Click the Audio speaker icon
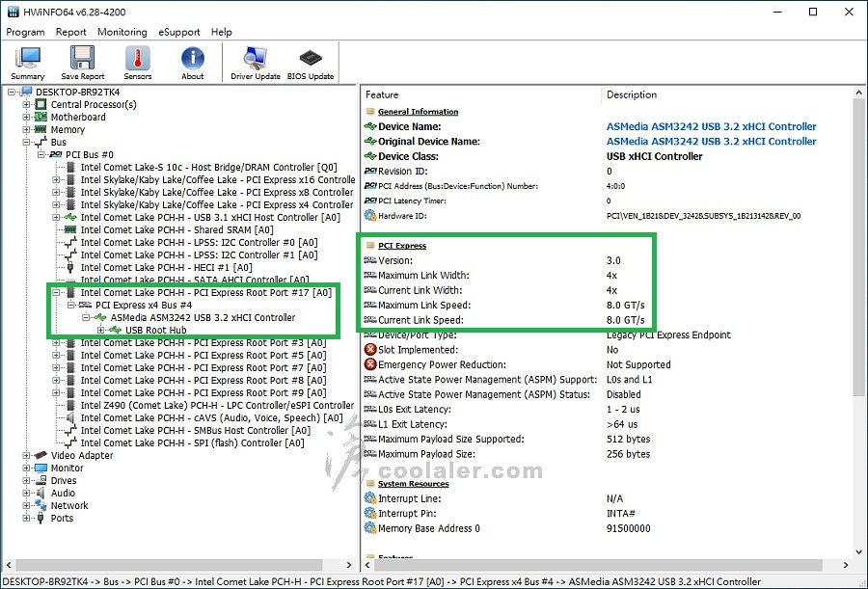This screenshot has height=589, width=868. tap(40, 493)
